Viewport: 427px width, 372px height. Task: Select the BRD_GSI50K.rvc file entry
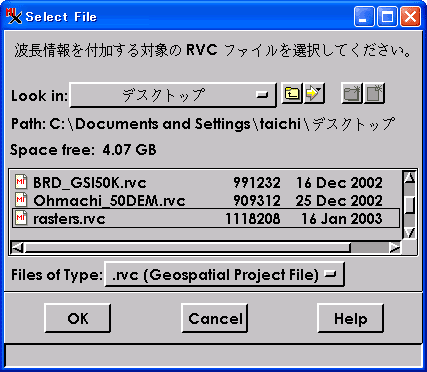[x=205, y=182]
